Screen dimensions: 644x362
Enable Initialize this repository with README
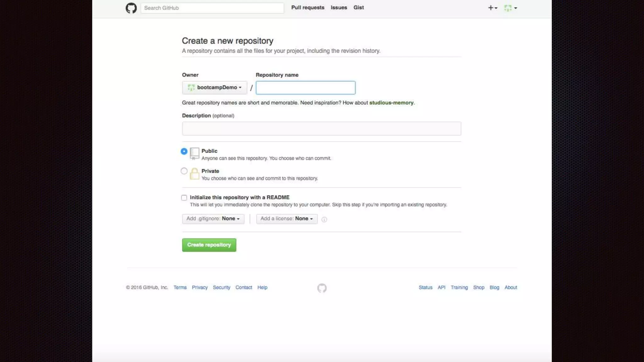pyautogui.click(x=184, y=198)
